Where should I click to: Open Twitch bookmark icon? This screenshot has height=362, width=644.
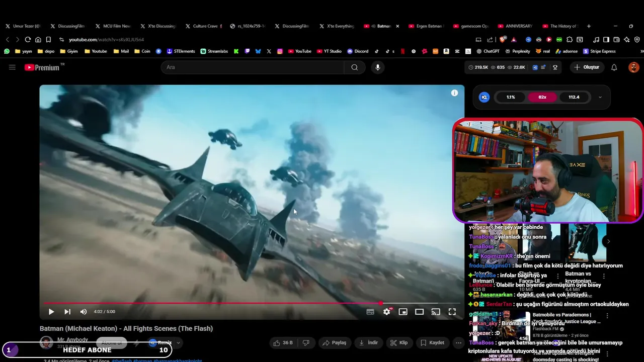tap(247, 51)
